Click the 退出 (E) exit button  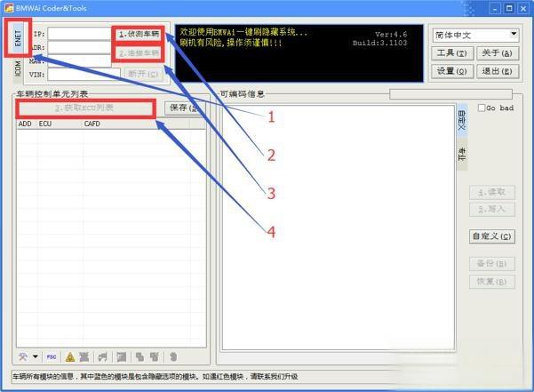(498, 71)
